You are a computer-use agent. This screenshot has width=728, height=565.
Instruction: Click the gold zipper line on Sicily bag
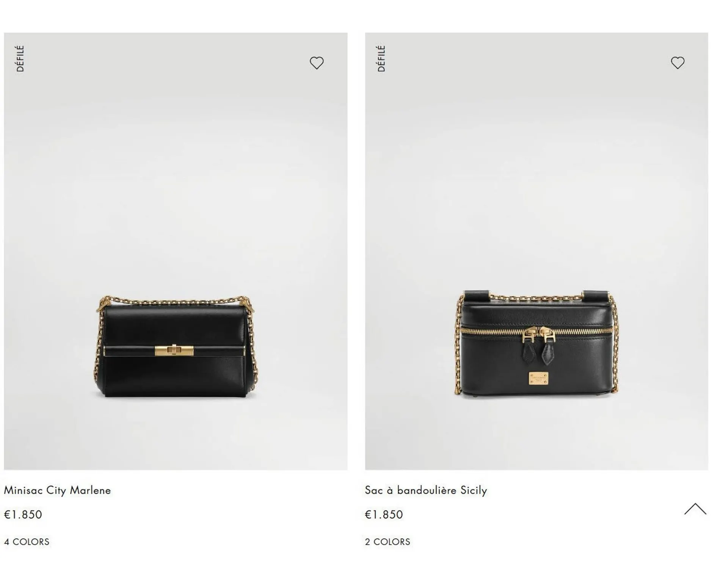pos(537,330)
